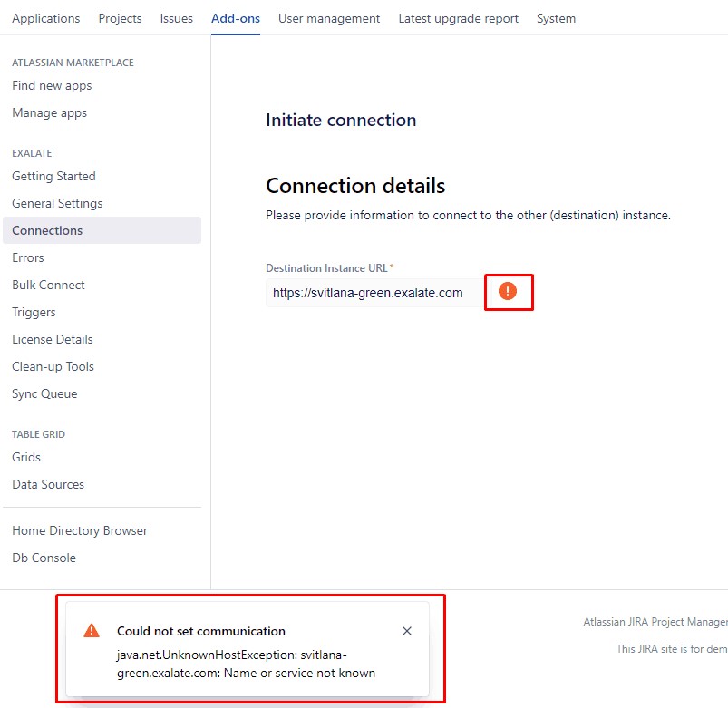View License Details
728x708 pixels.
[x=53, y=339]
